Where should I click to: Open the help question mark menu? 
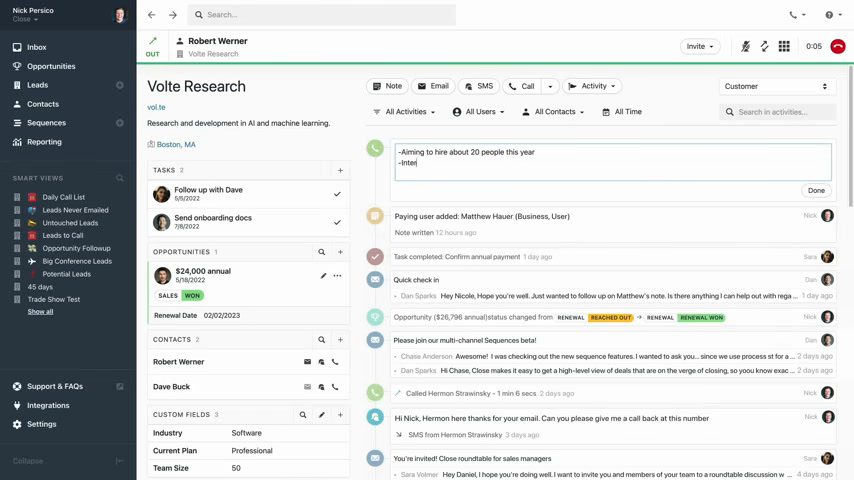[833, 15]
